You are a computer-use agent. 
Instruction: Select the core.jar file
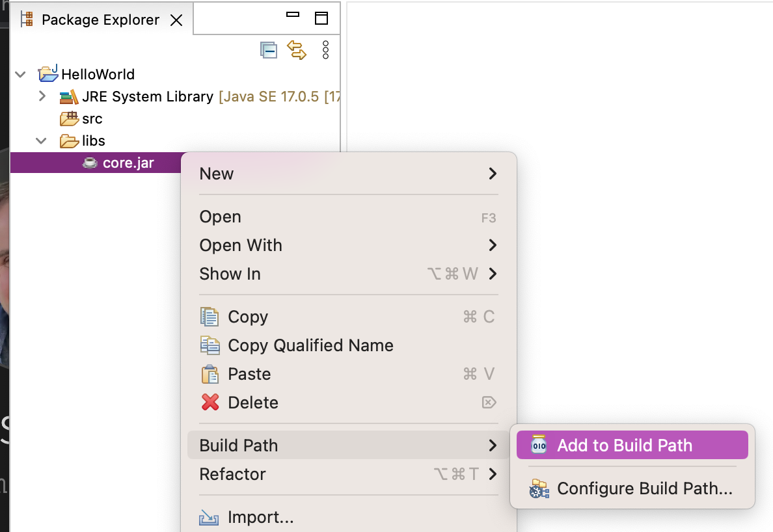point(128,163)
